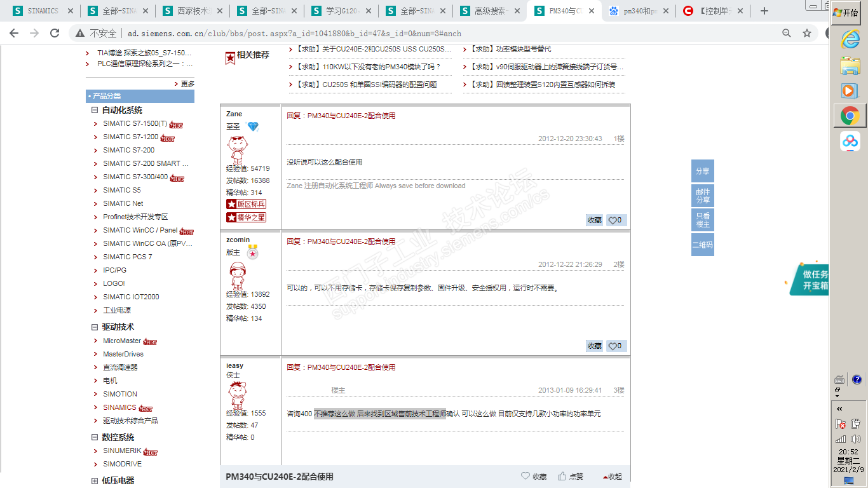The width and height of the screenshot is (868, 488).
Task: Click 收藏 on zcomin's reply
Action: [595, 346]
